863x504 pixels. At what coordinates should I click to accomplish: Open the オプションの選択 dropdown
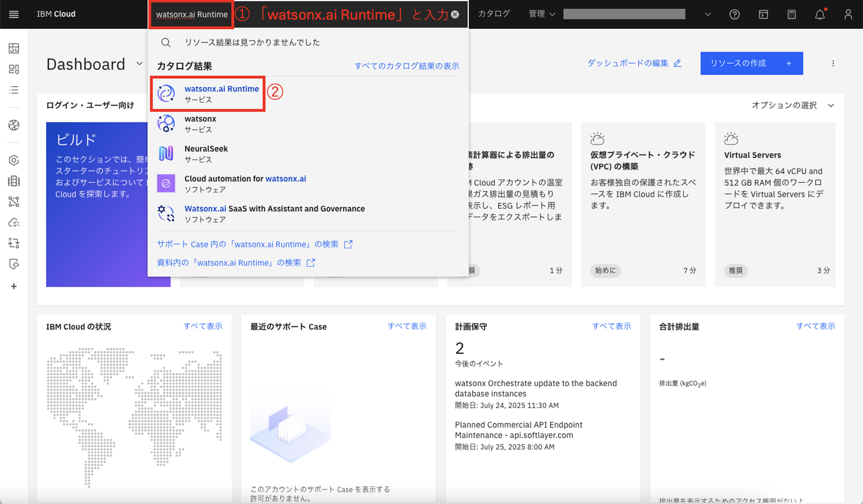click(792, 105)
